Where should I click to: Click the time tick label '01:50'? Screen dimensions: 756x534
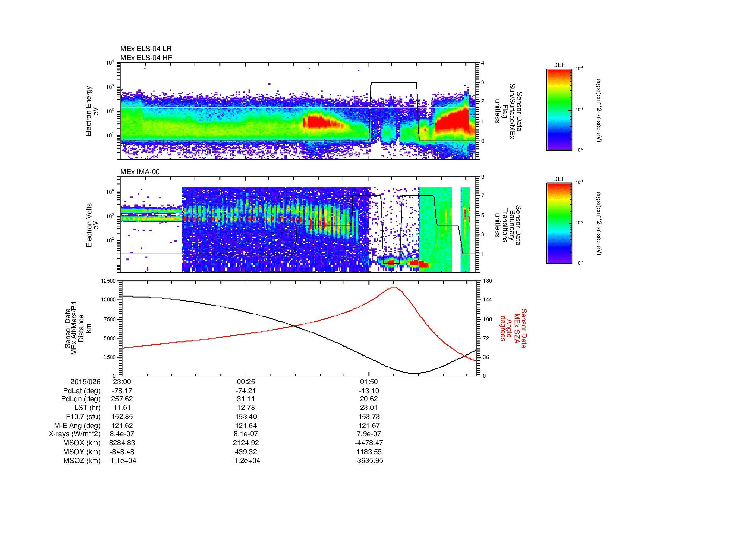pyautogui.click(x=369, y=382)
